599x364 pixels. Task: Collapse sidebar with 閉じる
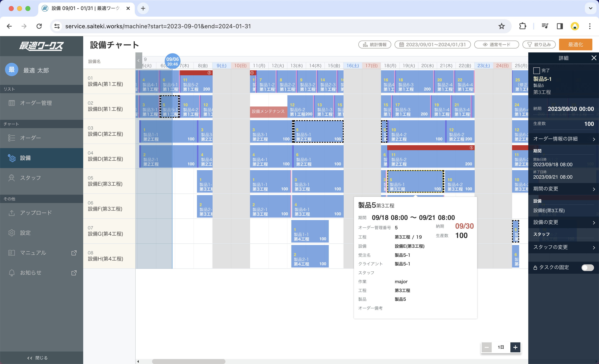click(38, 358)
